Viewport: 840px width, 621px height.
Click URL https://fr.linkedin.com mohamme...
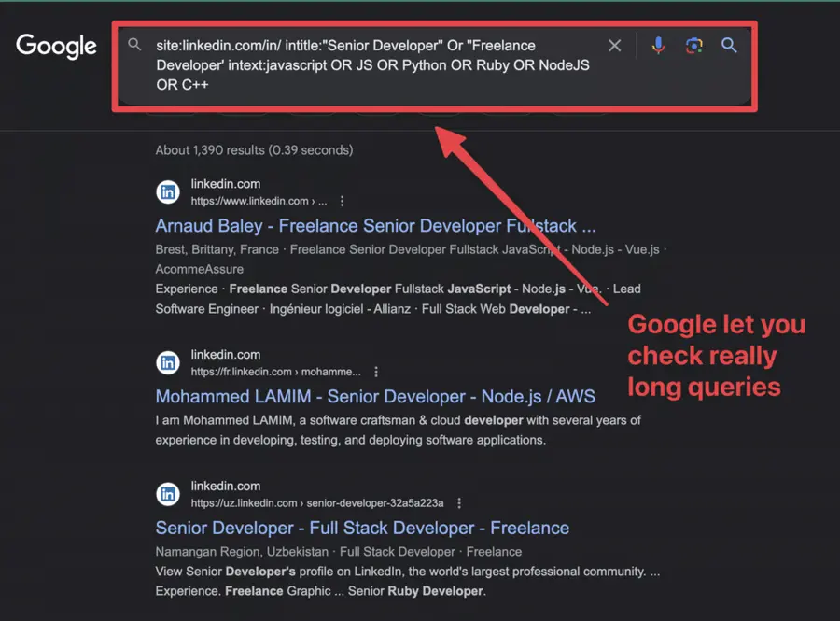276,372
